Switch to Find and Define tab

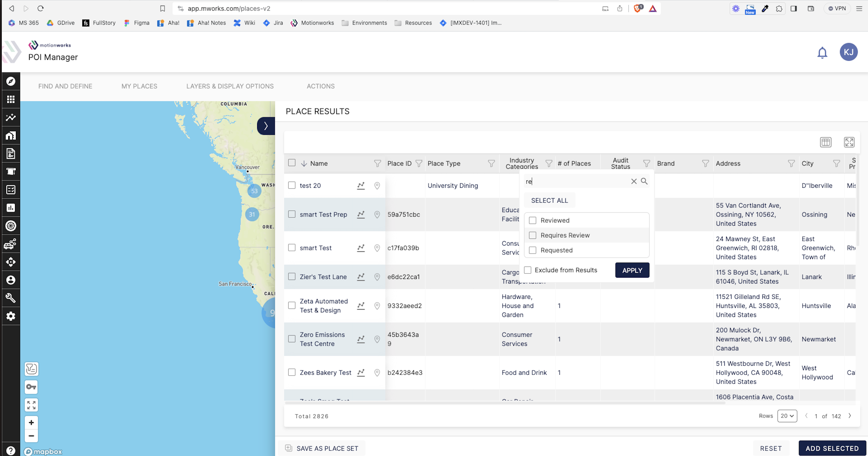pos(65,86)
